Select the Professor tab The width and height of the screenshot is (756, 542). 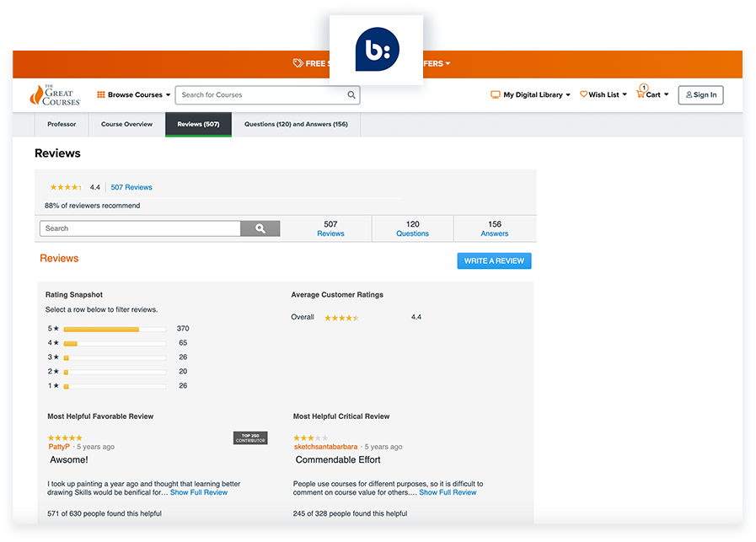coord(62,125)
